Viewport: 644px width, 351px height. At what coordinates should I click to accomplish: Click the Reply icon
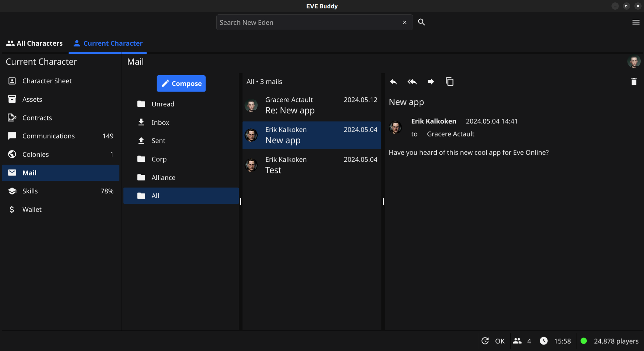(x=393, y=82)
